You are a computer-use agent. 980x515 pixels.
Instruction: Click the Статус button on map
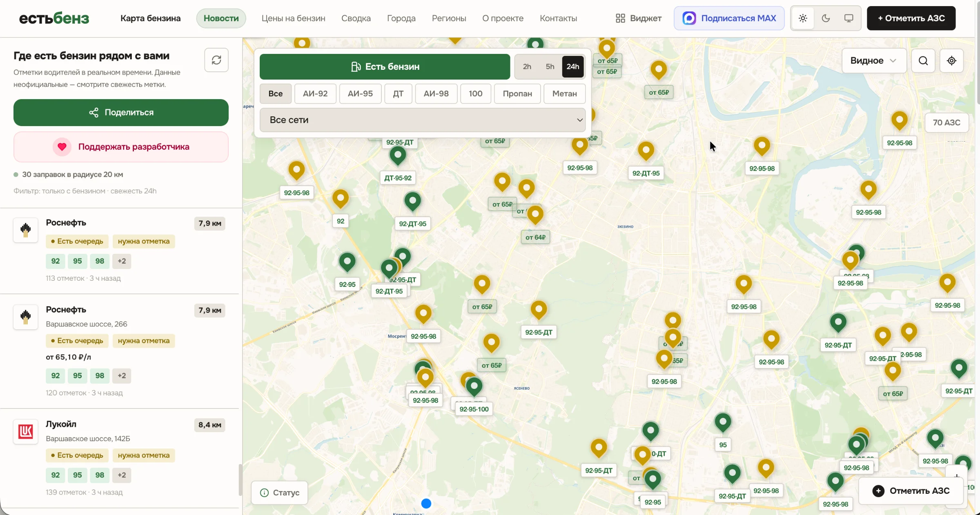pyautogui.click(x=280, y=493)
